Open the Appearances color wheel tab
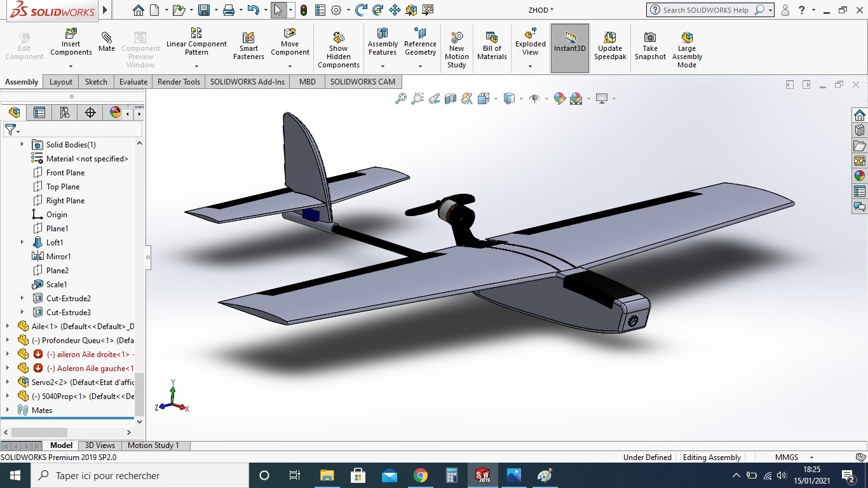868x488 pixels. click(x=115, y=112)
